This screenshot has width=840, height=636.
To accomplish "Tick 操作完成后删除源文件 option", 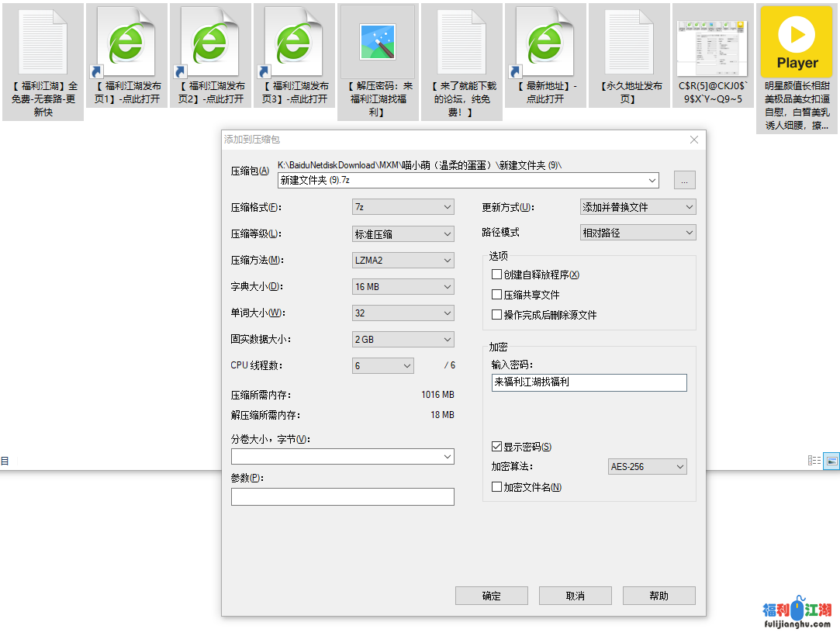I will [497, 315].
